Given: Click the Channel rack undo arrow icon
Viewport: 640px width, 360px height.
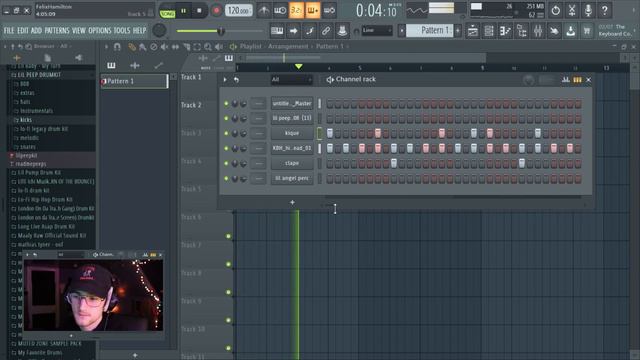Looking at the screenshot, I should (236, 80).
